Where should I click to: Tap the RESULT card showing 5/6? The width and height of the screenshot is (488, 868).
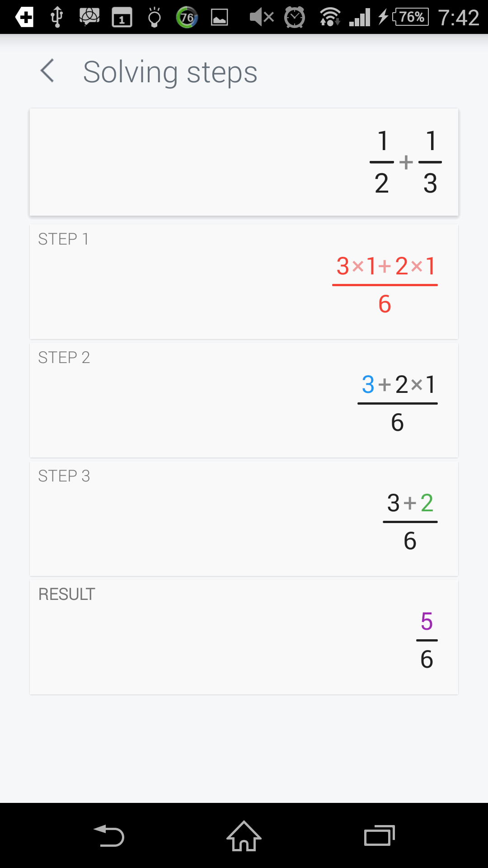click(x=244, y=637)
